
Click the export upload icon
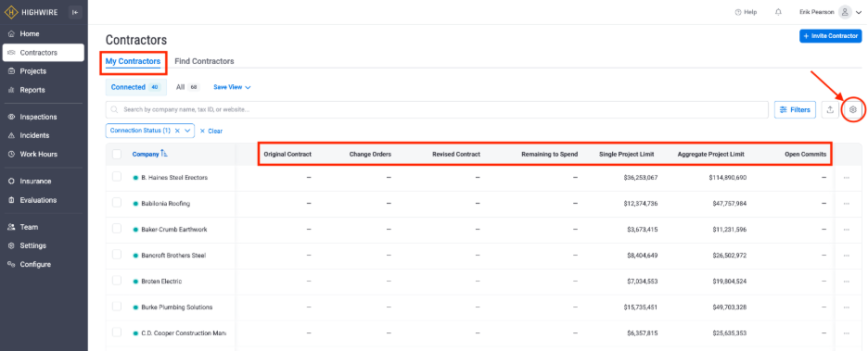(x=830, y=110)
